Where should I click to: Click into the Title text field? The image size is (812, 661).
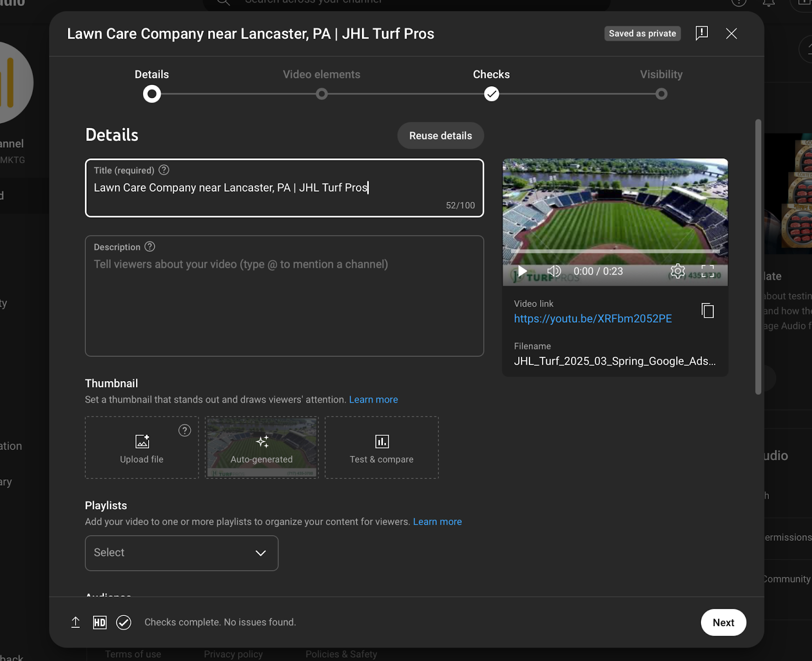coord(284,188)
